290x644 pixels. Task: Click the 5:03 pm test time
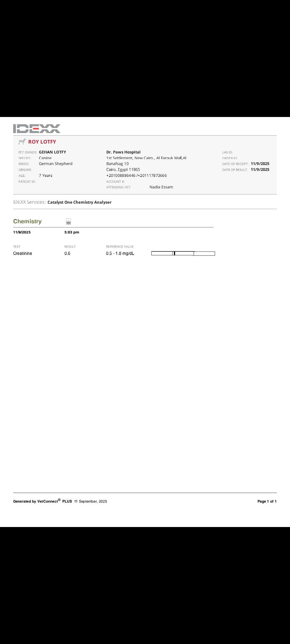(x=72, y=232)
